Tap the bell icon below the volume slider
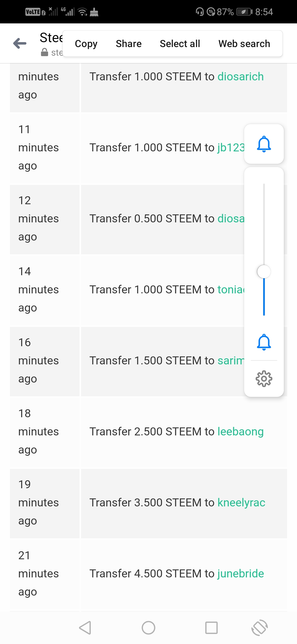This screenshot has height=644, width=297. [264, 342]
